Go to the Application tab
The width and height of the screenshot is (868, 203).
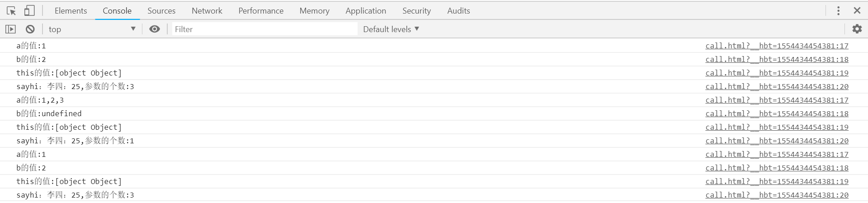pyautogui.click(x=366, y=10)
